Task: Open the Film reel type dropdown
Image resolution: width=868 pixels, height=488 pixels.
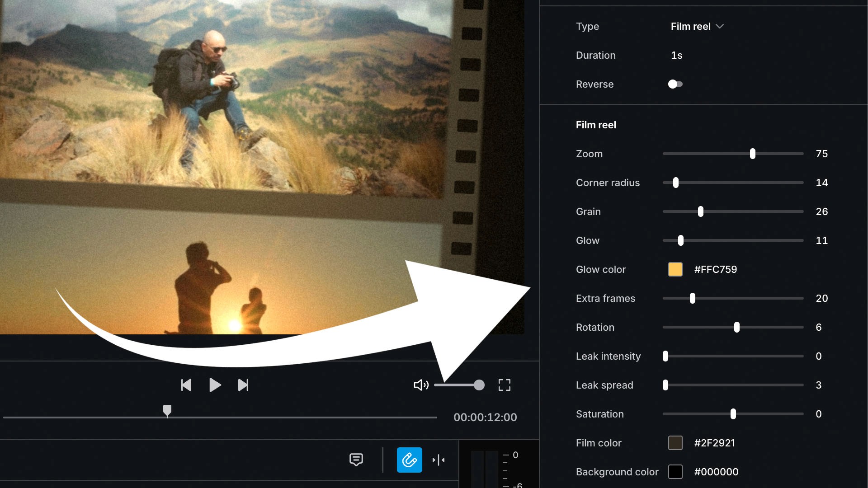Action: click(697, 26)
